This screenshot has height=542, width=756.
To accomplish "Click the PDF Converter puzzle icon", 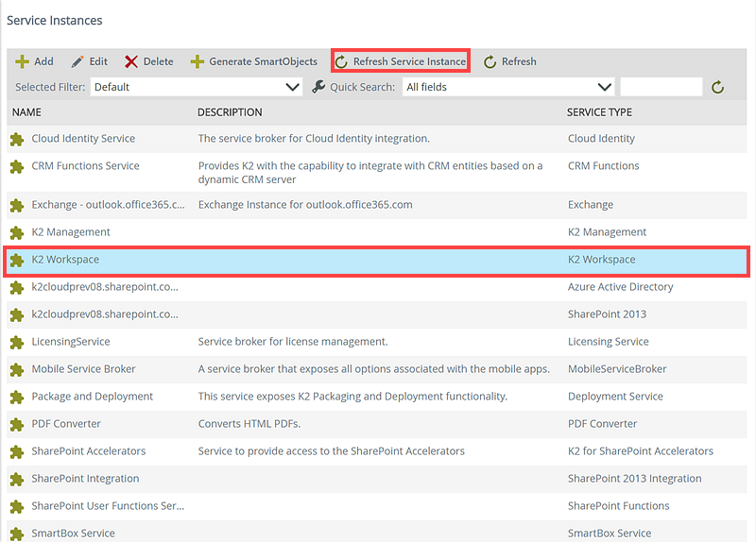I will click(x=16, y=424).
